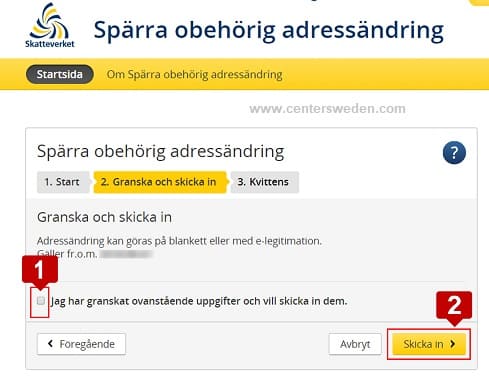
Task: Select step '1. Start'
Action: 63,182
